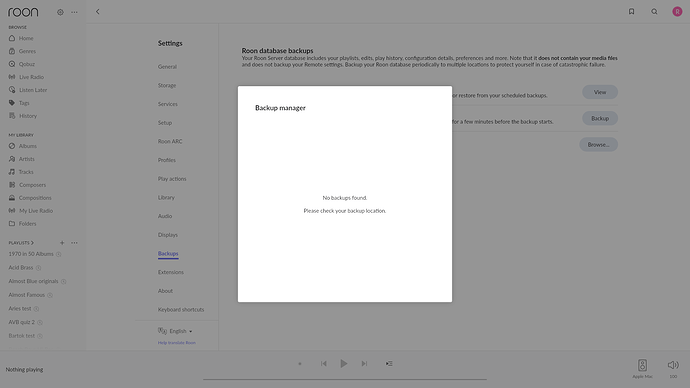Open the 1970 in 50 Albums playlist

[31, 254]
